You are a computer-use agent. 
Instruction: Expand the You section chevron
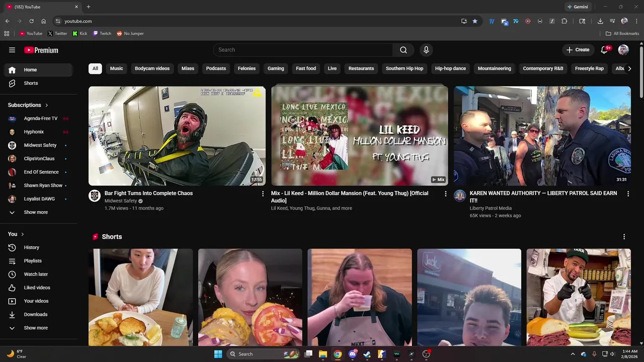23,234
